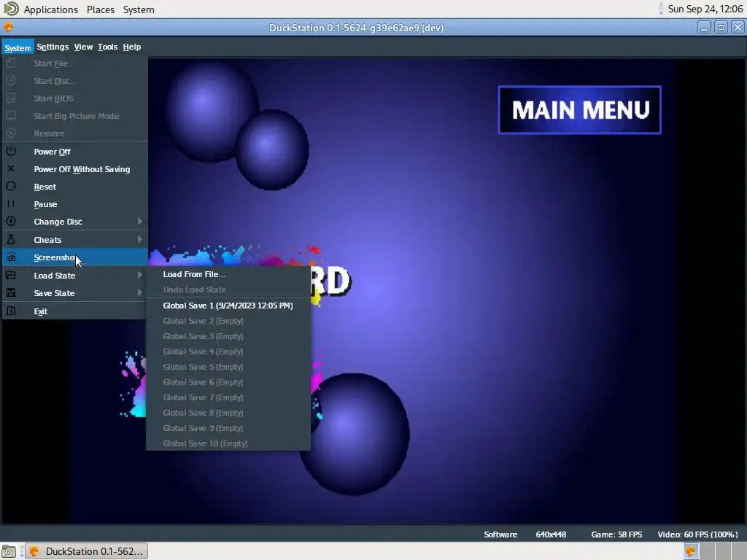747x560 pixels.
Task: Click the Game: 58 FPS status text
Action: tap(616, 534)
